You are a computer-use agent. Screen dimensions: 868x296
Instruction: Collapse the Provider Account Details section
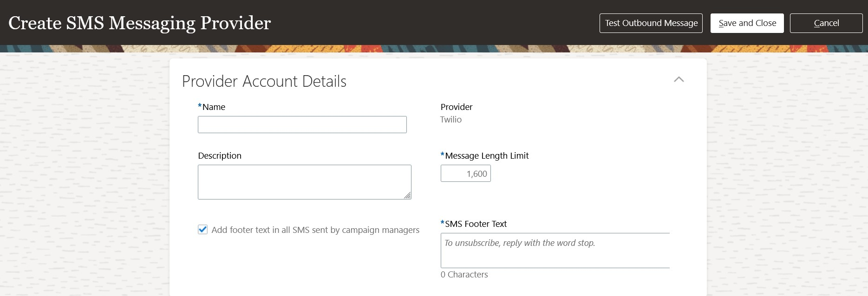click(x=679, y=79)
